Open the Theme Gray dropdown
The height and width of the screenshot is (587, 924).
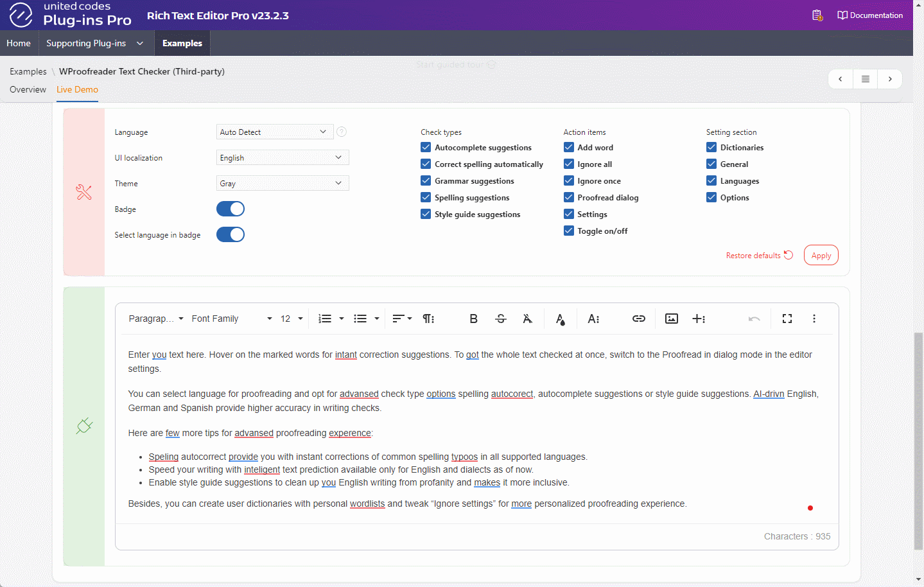click(x=283, y=183)
